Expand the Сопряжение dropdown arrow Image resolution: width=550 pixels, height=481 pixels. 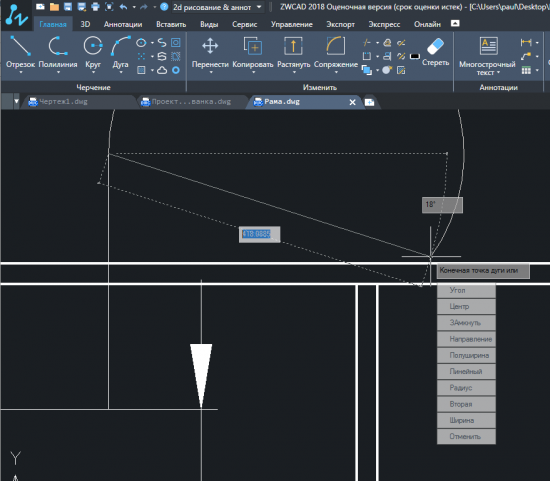[336, 72]
